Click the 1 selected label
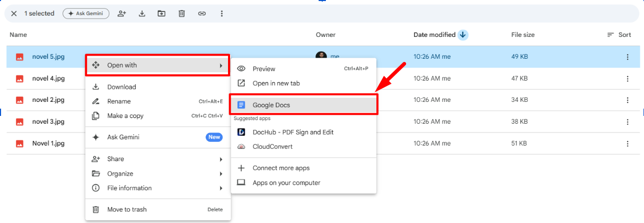 tap(40, 14)
